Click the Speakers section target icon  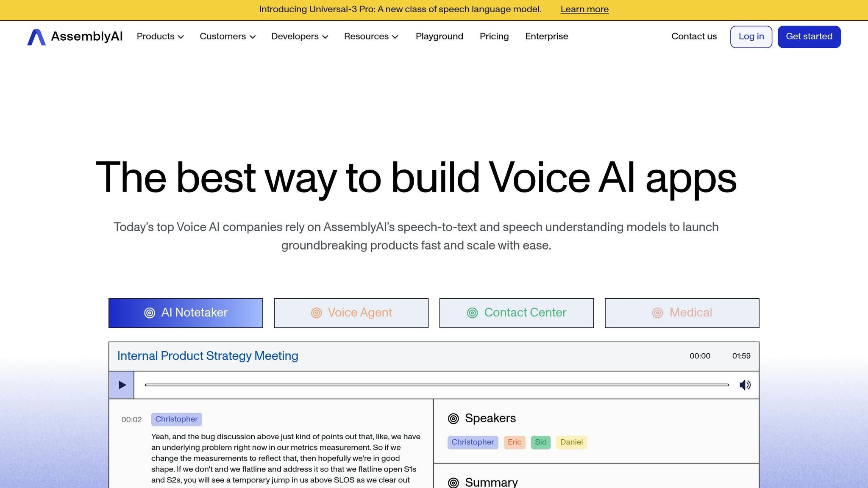(x=453, y=419)
